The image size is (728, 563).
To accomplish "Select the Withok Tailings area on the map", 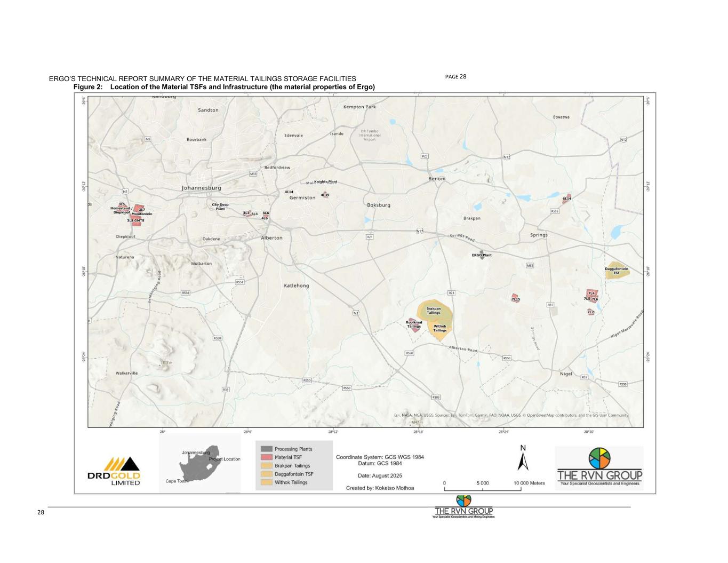I will point(440,328).
